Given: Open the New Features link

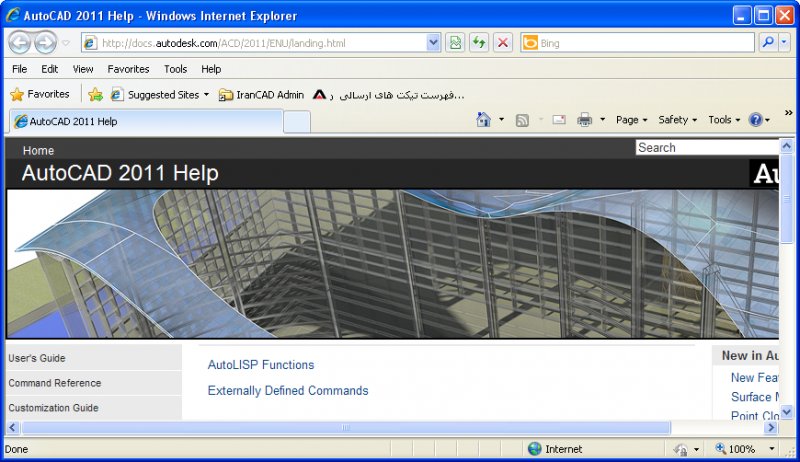Looking at the screenshot, I should pos(755,378).
